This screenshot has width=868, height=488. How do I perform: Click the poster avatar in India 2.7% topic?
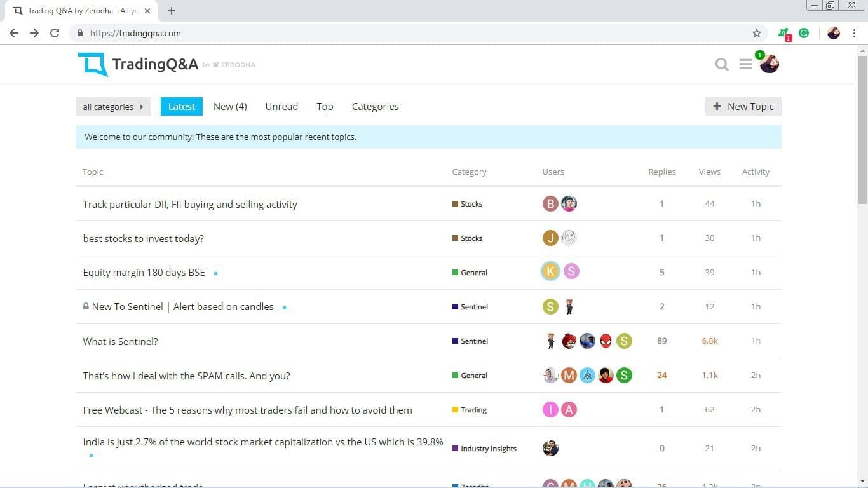tap(550, 448)
